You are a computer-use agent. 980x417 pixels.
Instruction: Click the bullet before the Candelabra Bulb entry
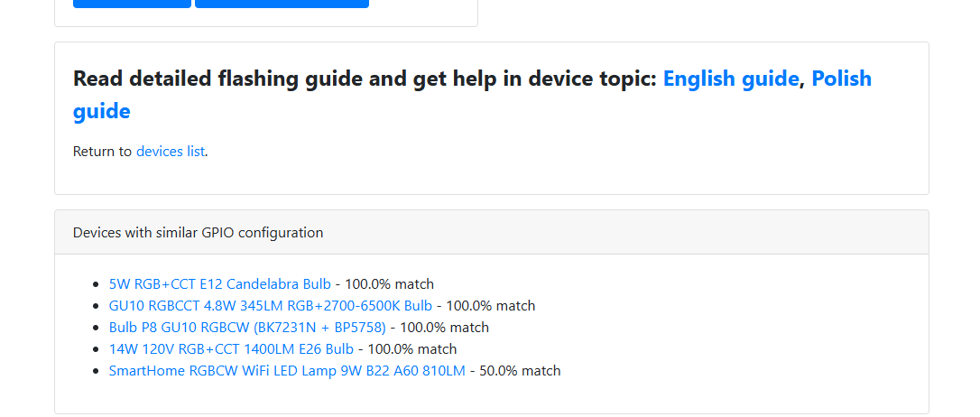click(x=96, y=283)
